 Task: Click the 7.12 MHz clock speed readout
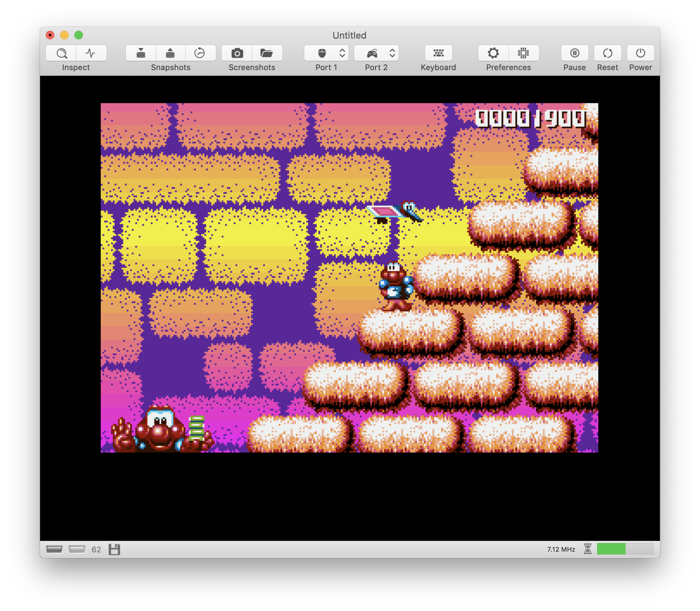(561, 549)
